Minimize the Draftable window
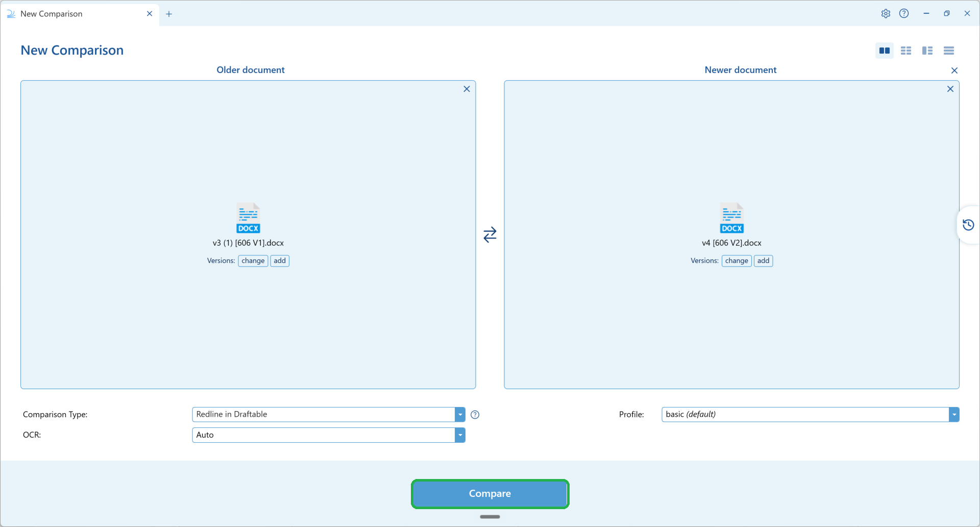The image size is (980, 527). click(926, 14)
